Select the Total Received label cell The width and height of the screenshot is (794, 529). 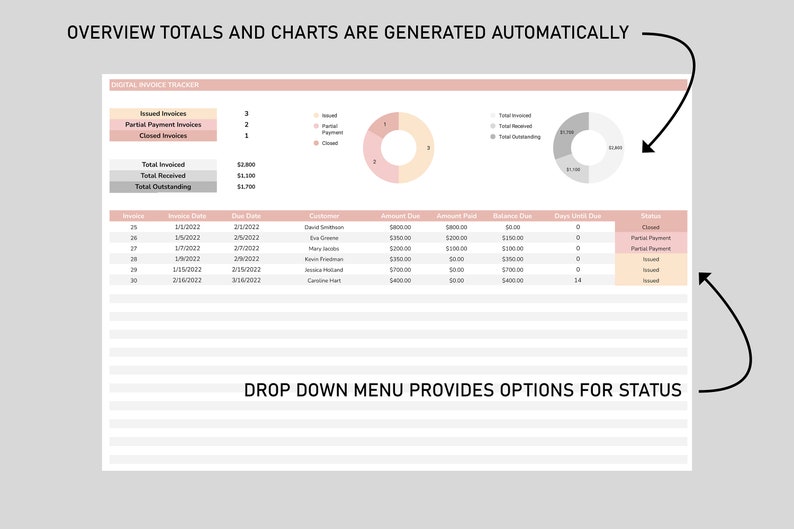pos(163,176)
